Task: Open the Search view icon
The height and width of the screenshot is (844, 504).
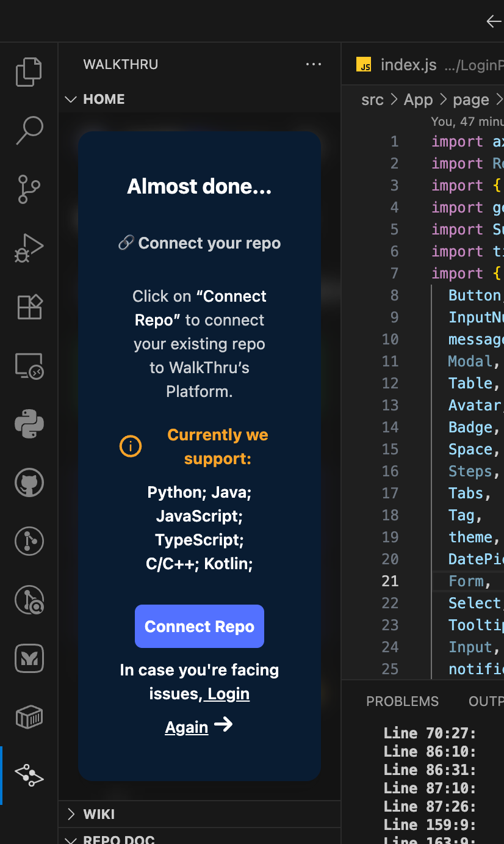Action: coord(29,131)
